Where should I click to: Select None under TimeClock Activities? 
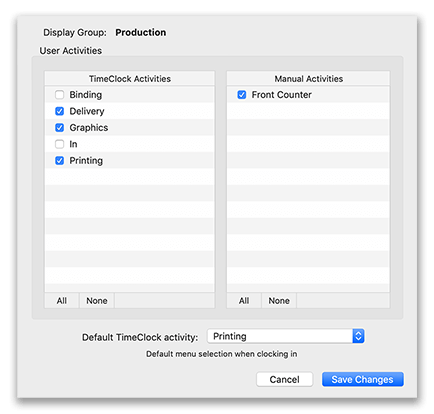tap(97, 301)
